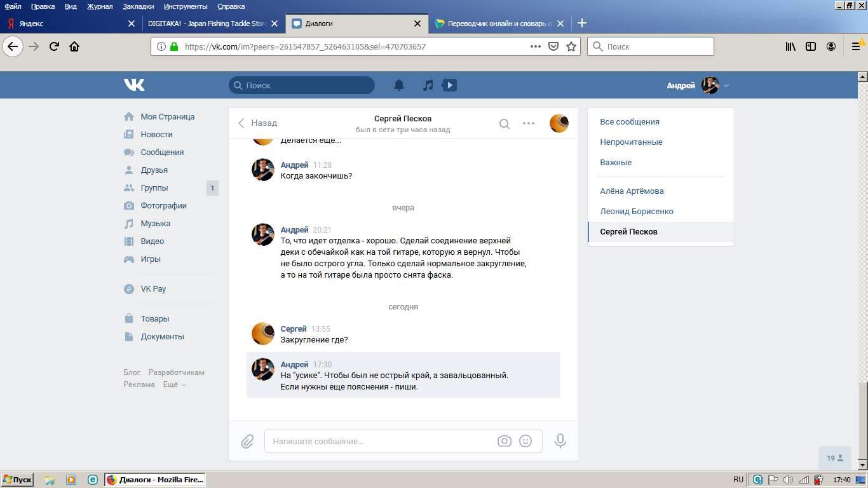This screenshot has width=868, height=488.
Task: Save page to Pocket icon
Action: (x=553, y=46)
